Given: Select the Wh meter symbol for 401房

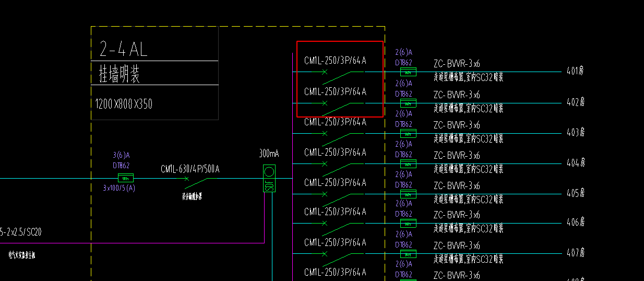Looking at the screenshot, I should click(408, 72).
